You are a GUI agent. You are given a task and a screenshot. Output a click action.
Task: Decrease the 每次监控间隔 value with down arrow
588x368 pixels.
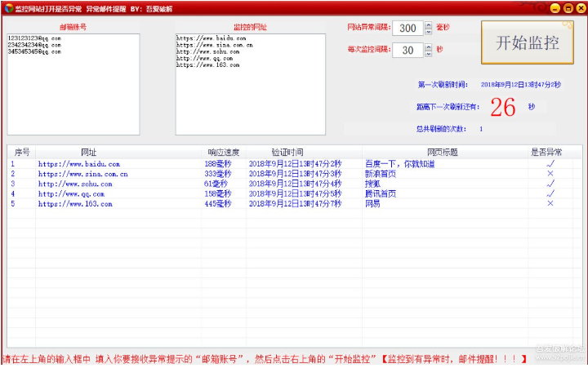click(428, 54)
